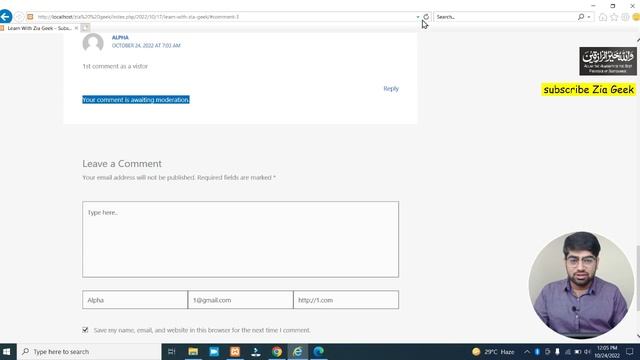Open the taskbar clock showing 12:05 PM
Image resolution: width=640 pixels, height=360 pixels.
pyautogui.click(x=607, y=351)
